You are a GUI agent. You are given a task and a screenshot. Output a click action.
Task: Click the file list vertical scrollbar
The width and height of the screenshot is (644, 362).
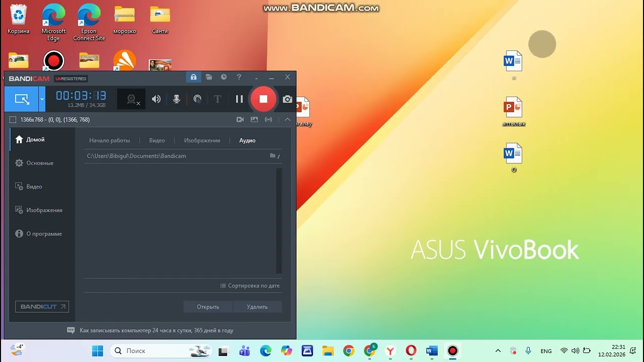(279, 221)
